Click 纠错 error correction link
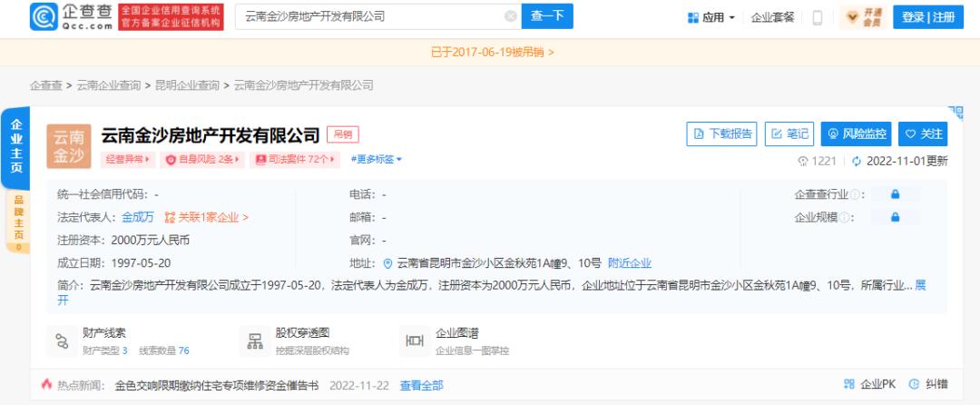 [929, 384]
